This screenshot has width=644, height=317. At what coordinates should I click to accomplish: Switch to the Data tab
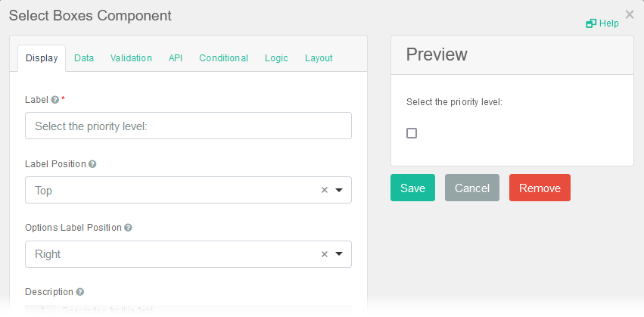(x=84, y=58)
